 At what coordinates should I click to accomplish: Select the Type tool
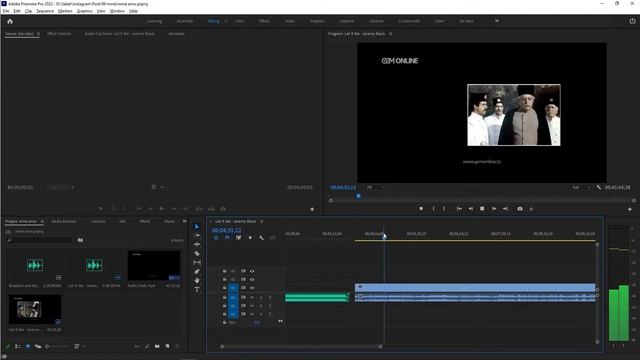pos(197,289)
